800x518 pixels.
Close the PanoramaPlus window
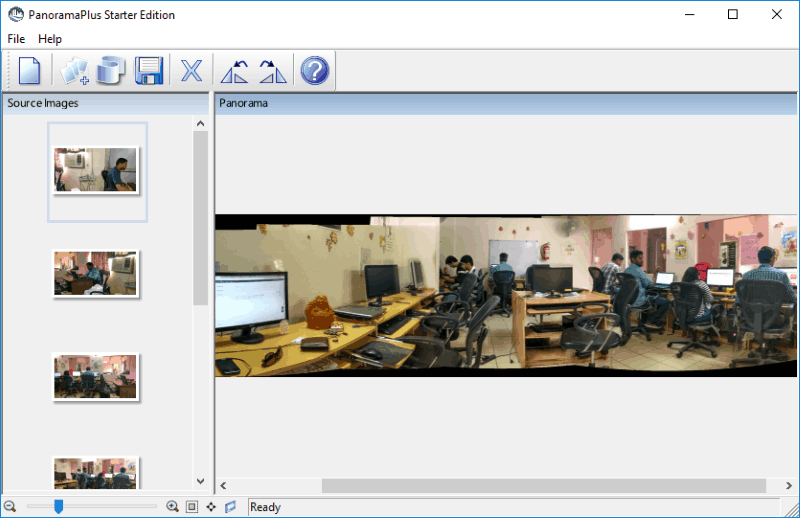777,14
